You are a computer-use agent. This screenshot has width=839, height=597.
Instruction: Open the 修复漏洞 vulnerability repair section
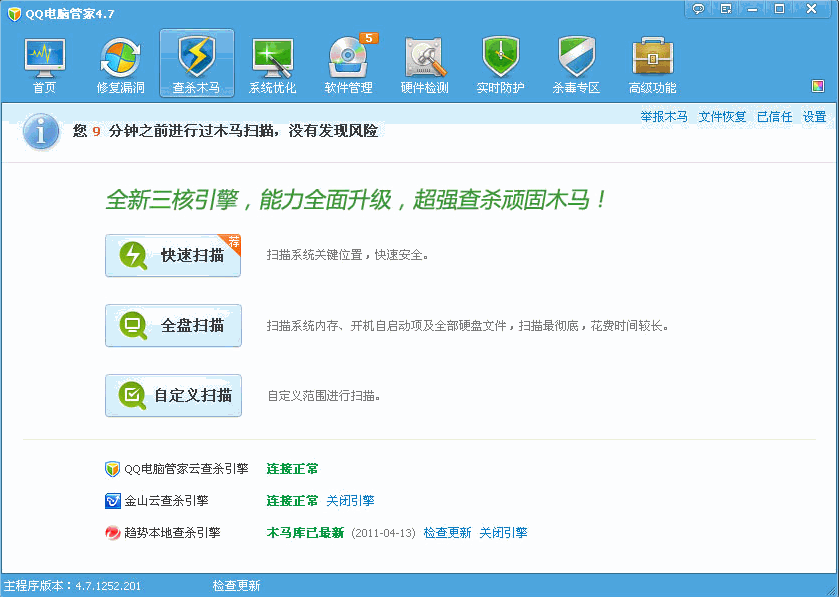click(x=120, y=65)
